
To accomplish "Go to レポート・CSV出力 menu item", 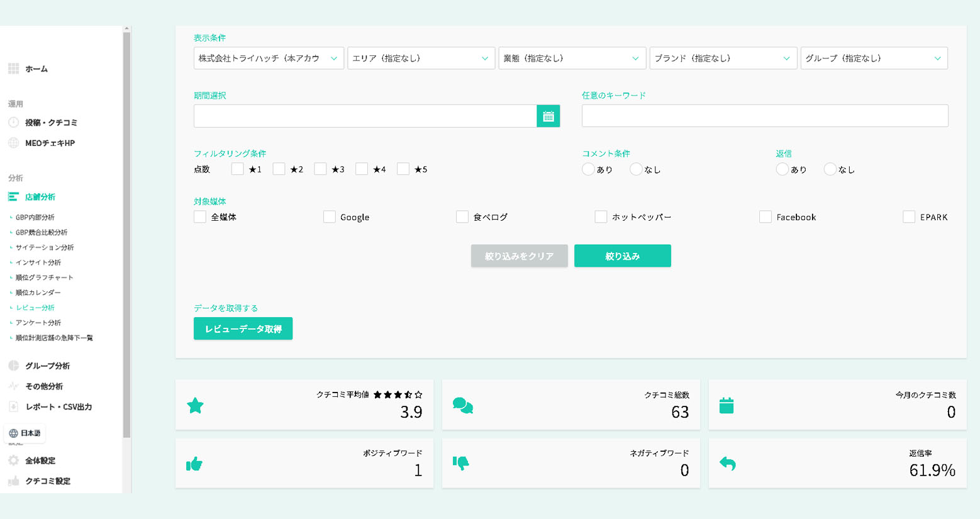I will [x=58, y=407].
